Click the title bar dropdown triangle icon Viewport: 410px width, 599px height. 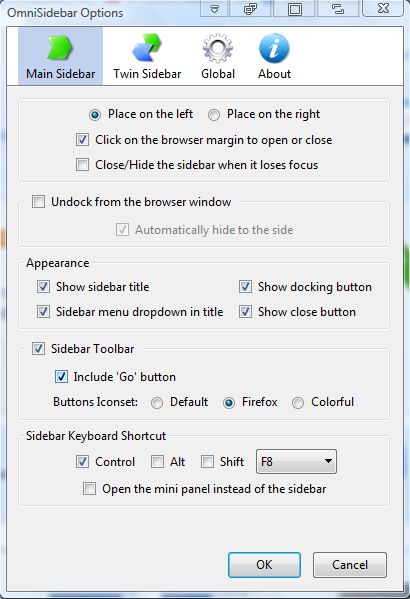215,8
